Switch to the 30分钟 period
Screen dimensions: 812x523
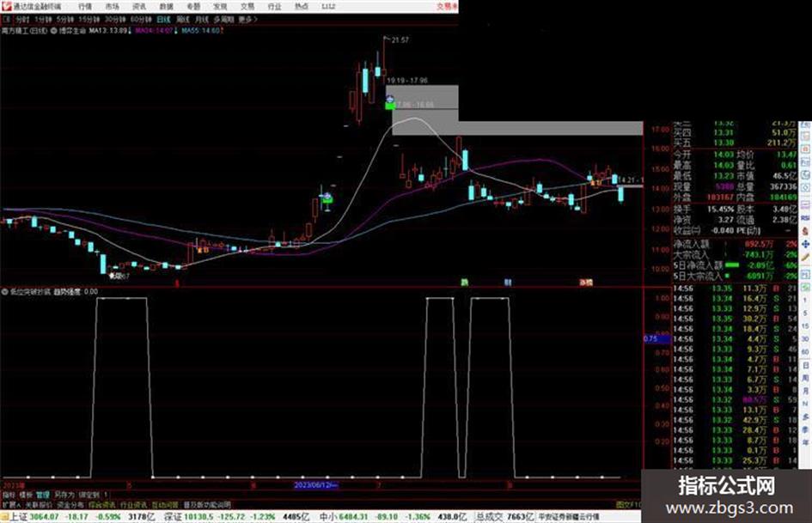(115, 19)
